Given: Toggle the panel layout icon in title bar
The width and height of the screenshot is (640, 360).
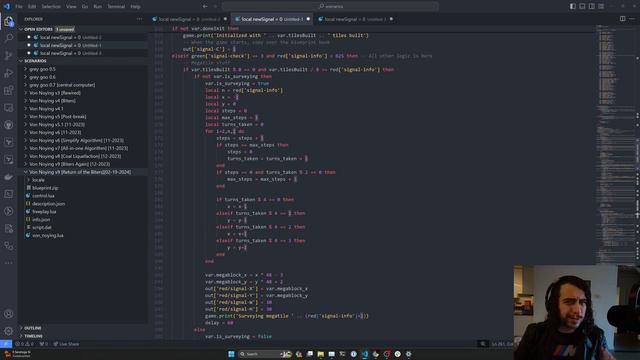Looking at the screenshot, I should pos(582,6).
